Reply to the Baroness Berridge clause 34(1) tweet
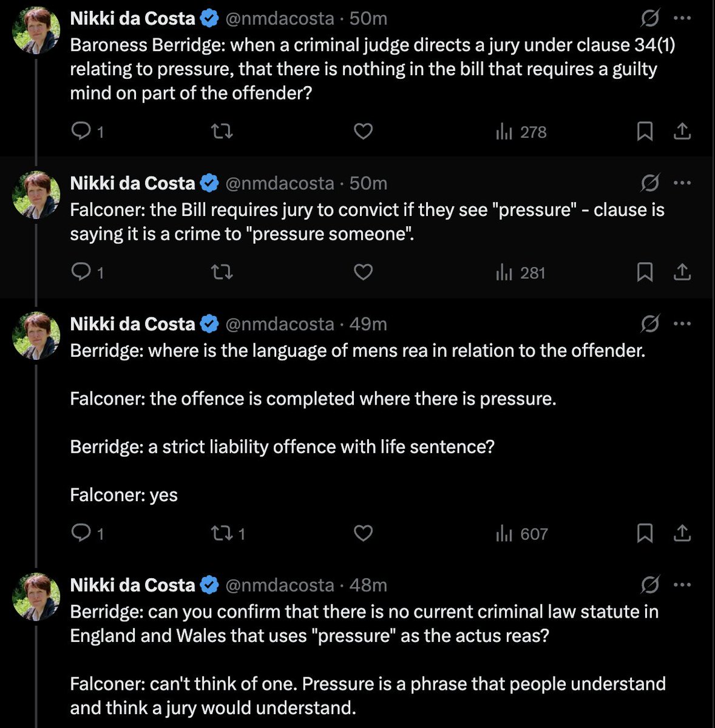715x728 pixels. [x=81, y=131]
